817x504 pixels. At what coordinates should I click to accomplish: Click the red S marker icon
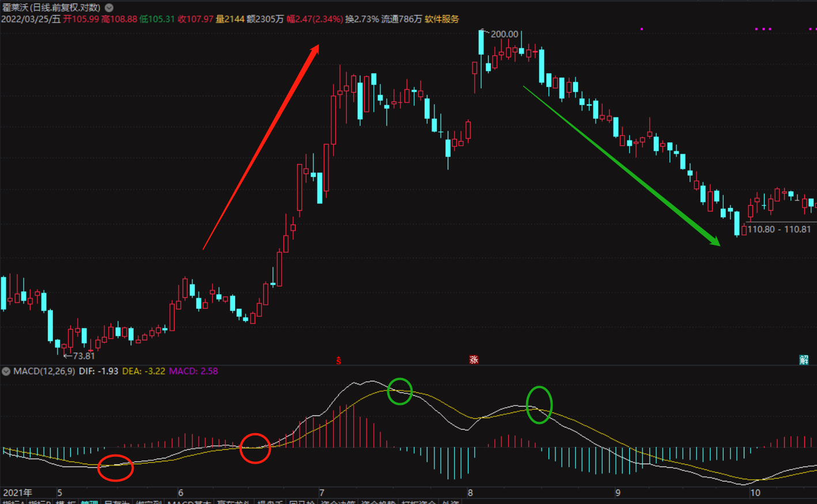[339, 361]
